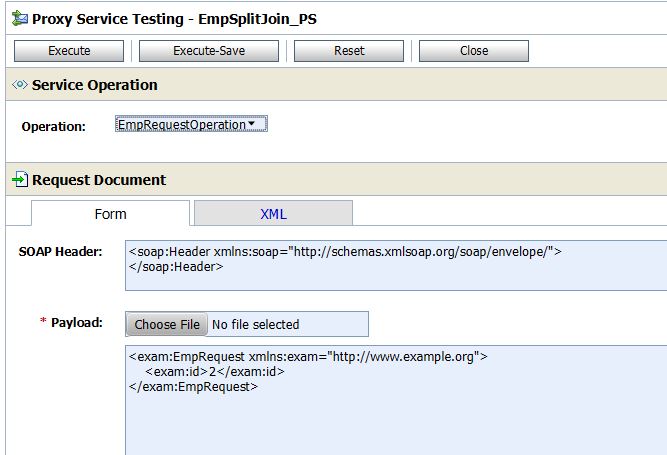The height and width of the screenshot is (455, 667).
Task: Reset the test form
Action: (348, 51)
